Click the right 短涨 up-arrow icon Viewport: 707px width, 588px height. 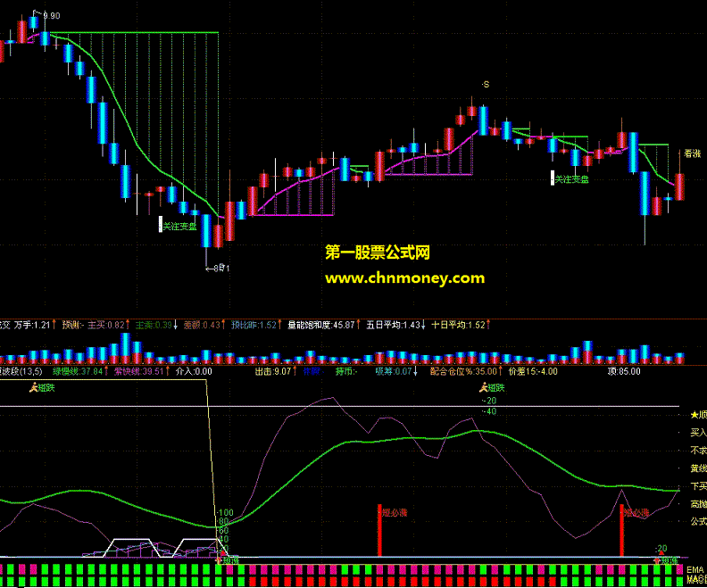(657, 561)
